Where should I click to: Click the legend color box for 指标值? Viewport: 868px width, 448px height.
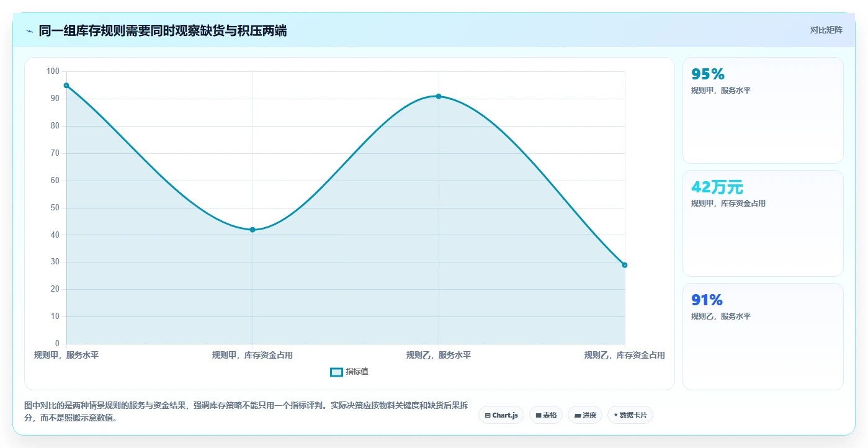click(x=337, y=372)
